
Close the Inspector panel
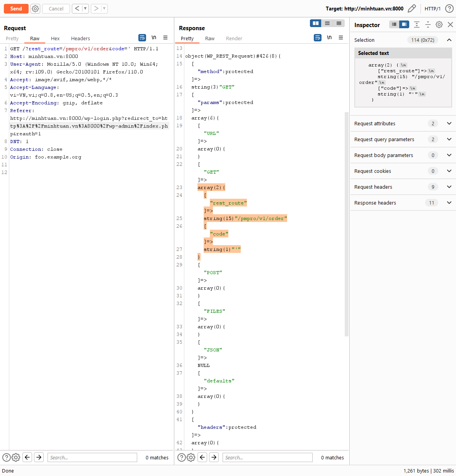coord(450,24)
